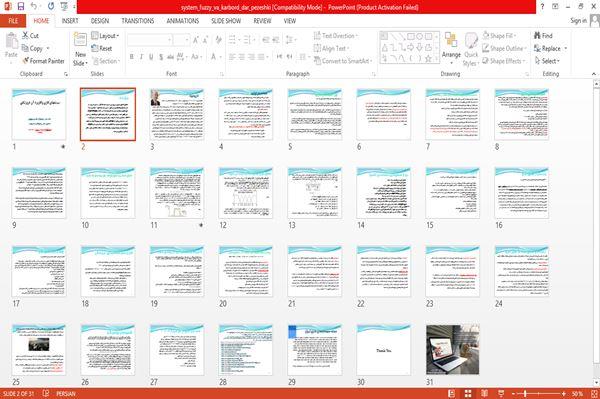Click Increase Font Size icon
Image resolution: width=600 pixels, height=399 pixels.
click(196, 39)
